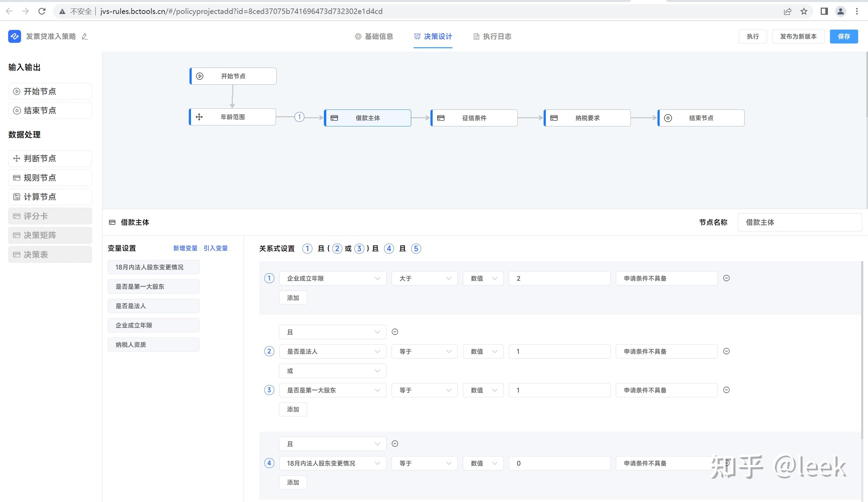Viewport: 868px width, 502px height.
Task: Click the 节点名称 input field
Action: (799, 222)
